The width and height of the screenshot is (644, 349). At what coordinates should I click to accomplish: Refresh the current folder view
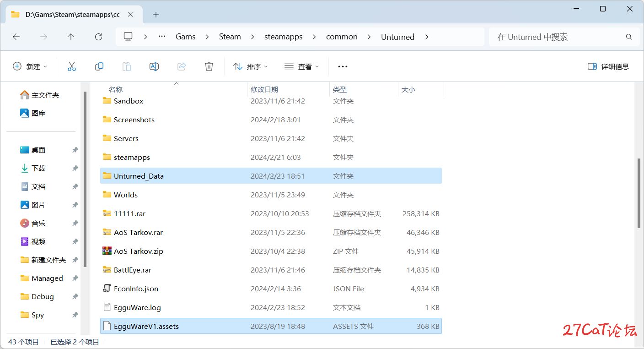[98, 37]
